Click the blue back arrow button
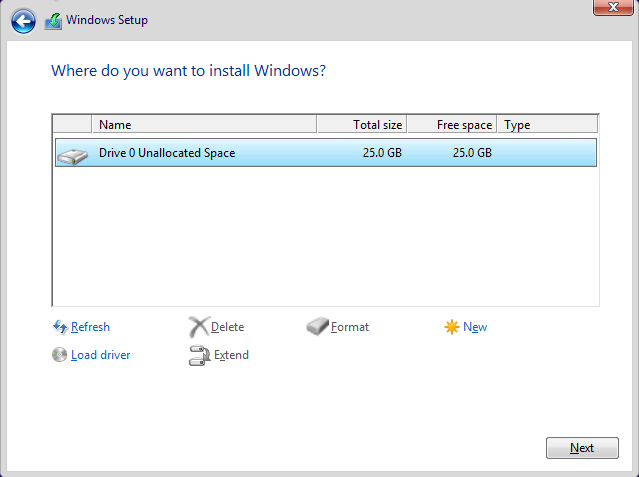Screen dimensions: 639x477 23,21
